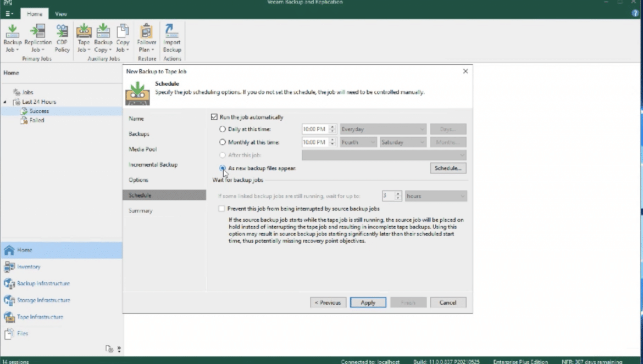Image resolution: width=643 pixels, height=364 pixels.
Task: Select As new backup files appear
Action: tap(222, 168)
